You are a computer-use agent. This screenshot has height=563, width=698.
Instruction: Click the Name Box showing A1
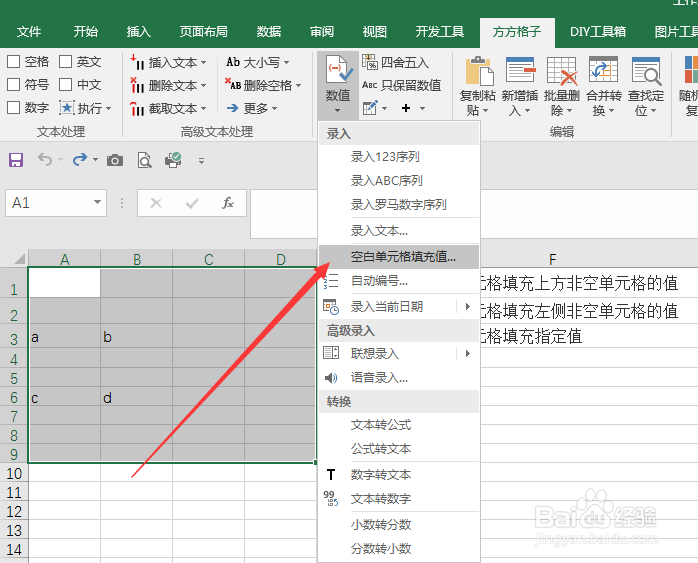click(x=56, y=203)
